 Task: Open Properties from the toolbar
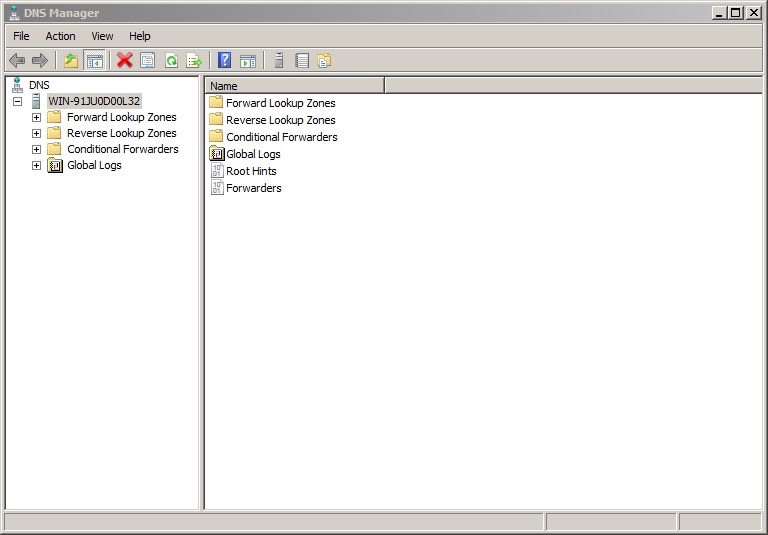point(147,61)
